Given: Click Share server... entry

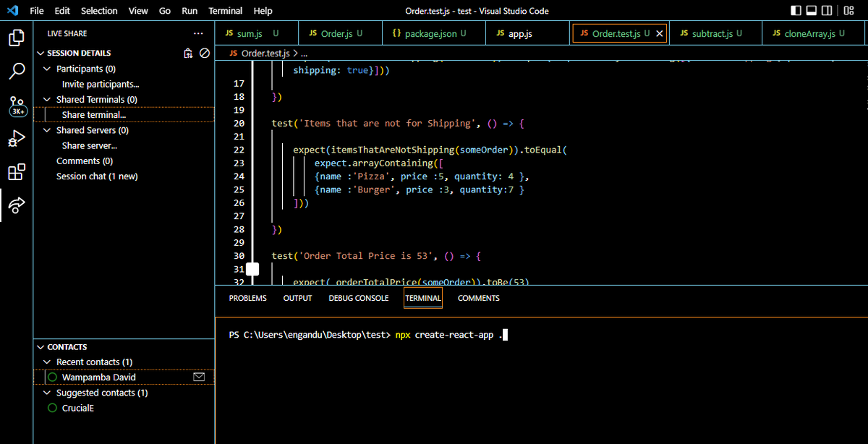Looking at the screenshot, I should point(90,145).
